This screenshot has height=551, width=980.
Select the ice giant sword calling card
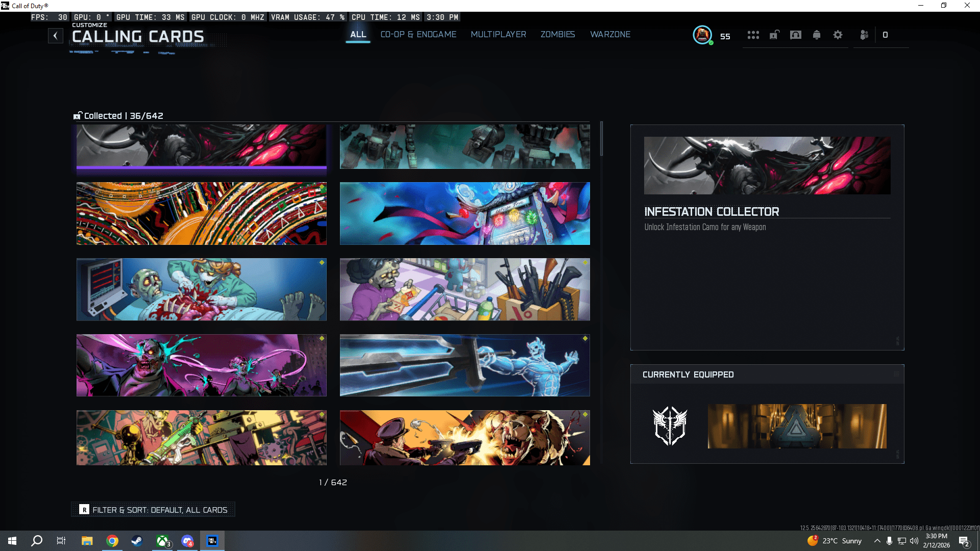[465, 365]
